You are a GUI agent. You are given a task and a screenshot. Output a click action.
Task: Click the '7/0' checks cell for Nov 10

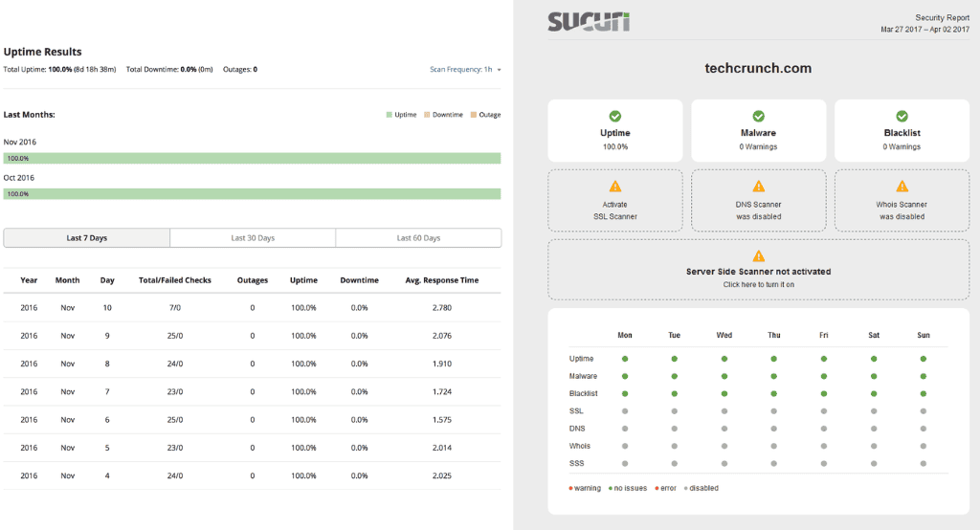click(x=175, y=308)
